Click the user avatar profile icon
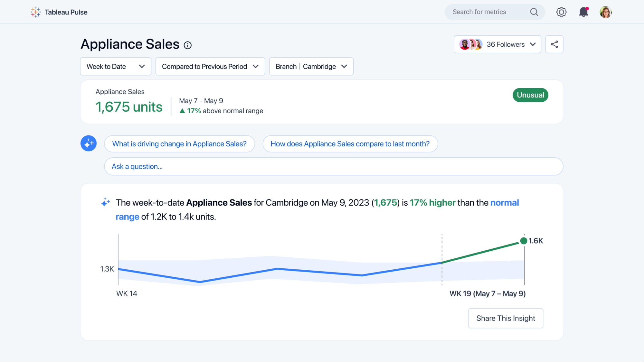 [606, 12]
